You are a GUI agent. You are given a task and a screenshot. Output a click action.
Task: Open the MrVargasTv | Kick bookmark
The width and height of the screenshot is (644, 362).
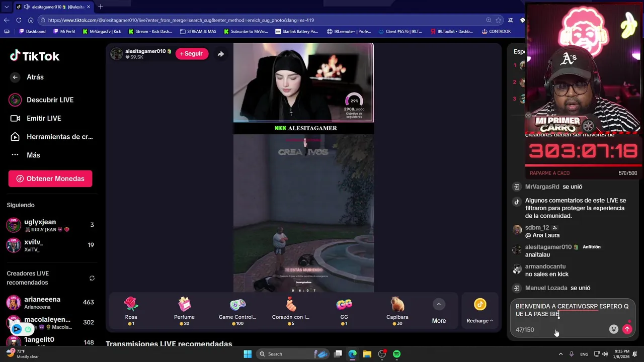pyautogui.click(x=101, y=31)
